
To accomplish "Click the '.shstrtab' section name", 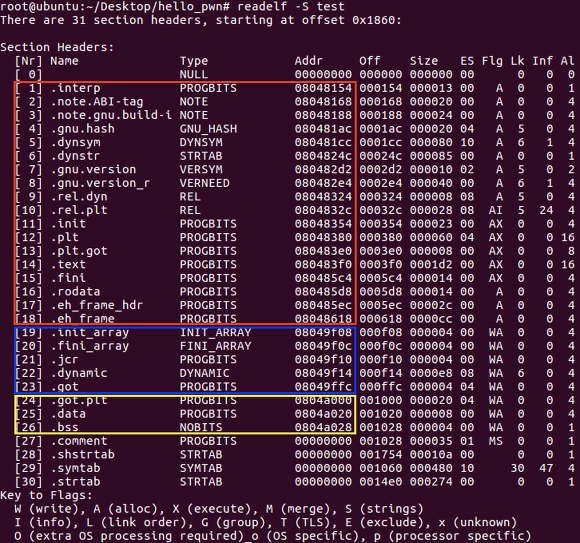I will (83, 455).
